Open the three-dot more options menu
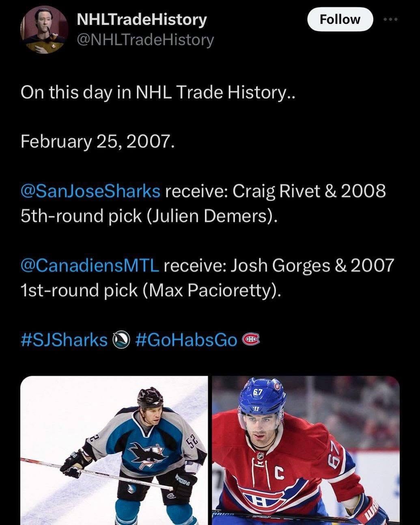 coord(390,19)
